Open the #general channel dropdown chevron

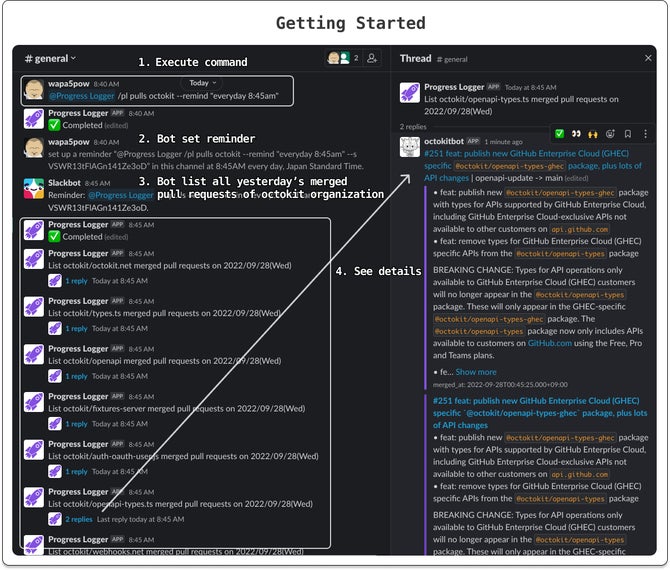coord(73,58)
